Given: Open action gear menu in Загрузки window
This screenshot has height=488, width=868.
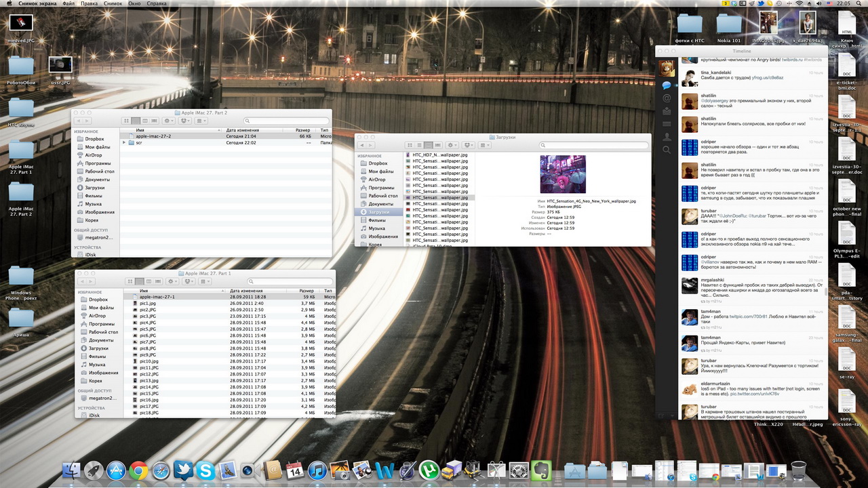Looking at the screenshot, I should (452, 145).
